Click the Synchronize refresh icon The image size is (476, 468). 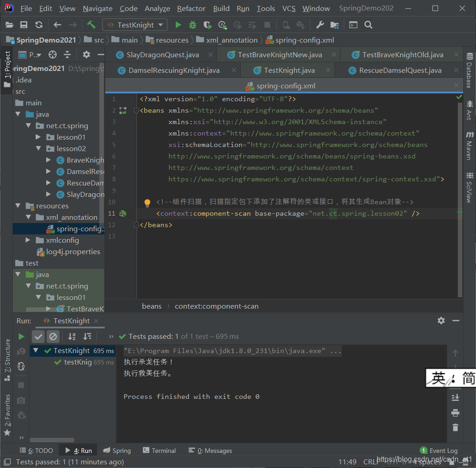pos(39,25)
